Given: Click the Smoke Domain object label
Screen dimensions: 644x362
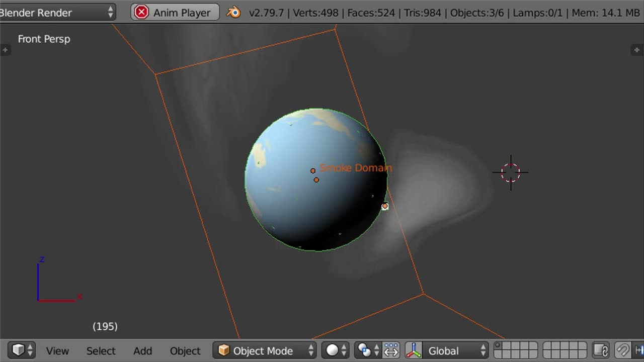Looking at the screenshot, I should click(356, 167).
